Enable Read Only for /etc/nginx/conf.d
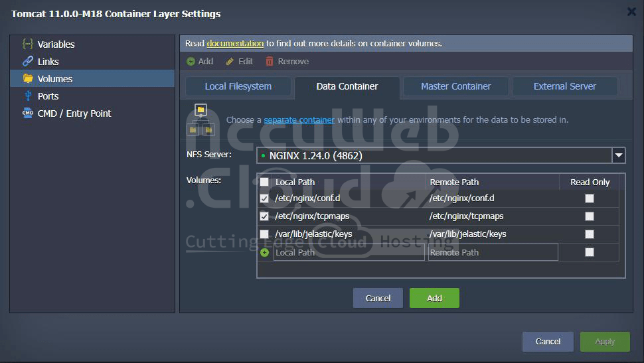This screenshot has width=644, height=363. pos(590,198)
